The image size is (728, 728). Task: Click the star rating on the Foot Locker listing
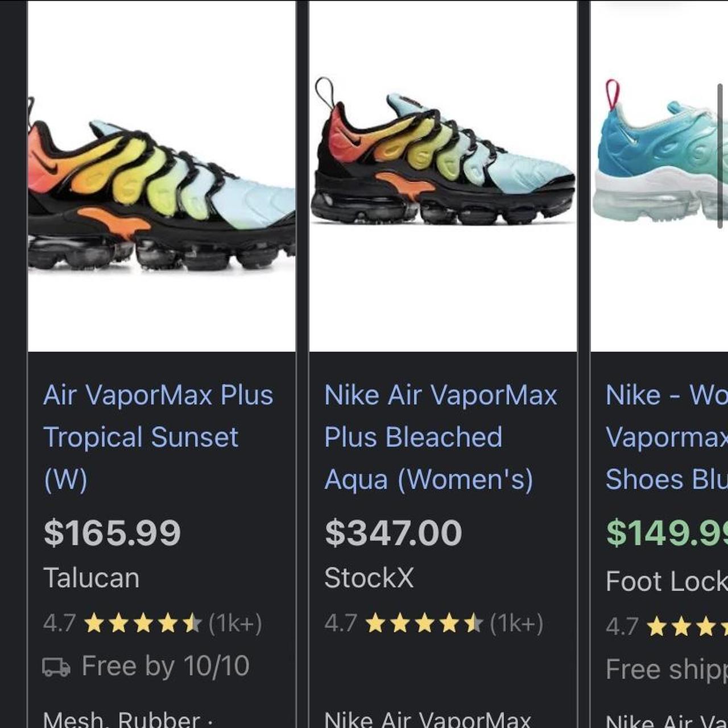(682, 627)
